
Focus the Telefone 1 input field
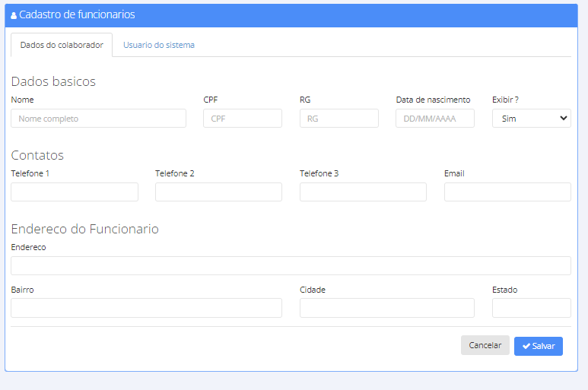75,192
